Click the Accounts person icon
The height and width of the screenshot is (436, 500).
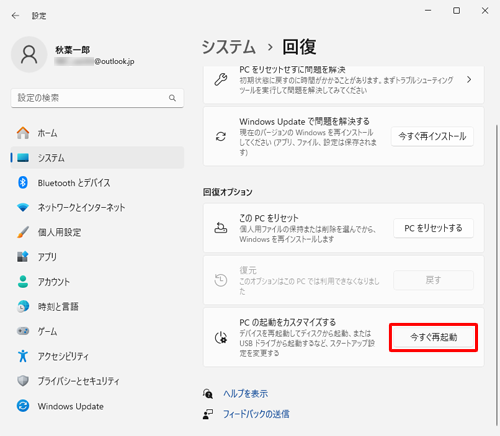(23, 282)
